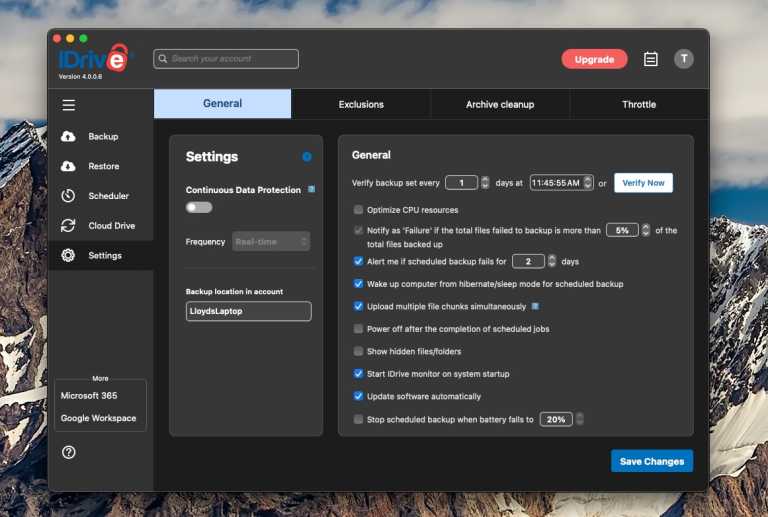Open Microsoft 365 under More
The height and width of the screenshot is (517, 768).
[x=89, y=396]
